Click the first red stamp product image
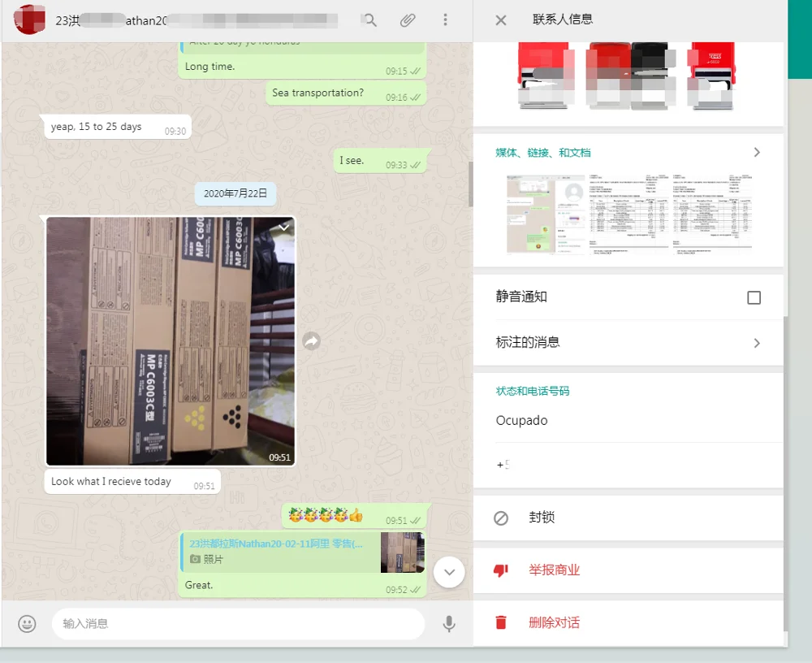Screen dimensions: 812x663 point(546,76)
